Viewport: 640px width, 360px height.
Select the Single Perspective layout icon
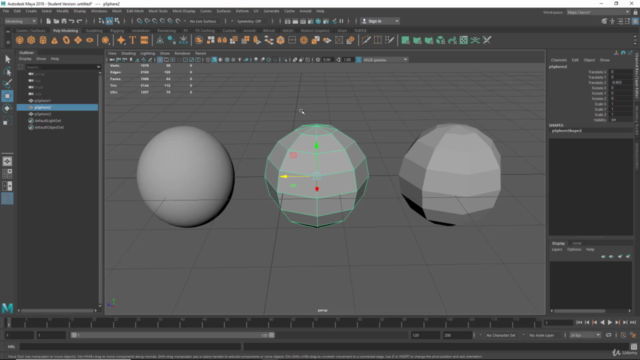tap(7, 162)
